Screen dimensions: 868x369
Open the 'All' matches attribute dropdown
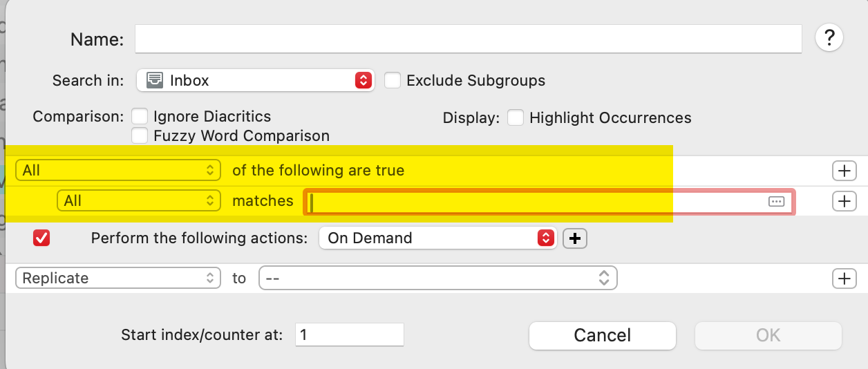pyautogui.click(x=139, y=201)
